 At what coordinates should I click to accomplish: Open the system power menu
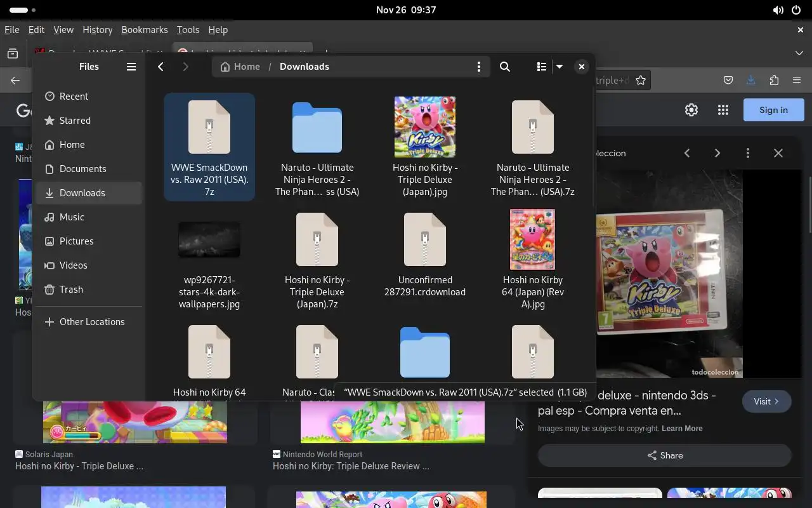coord(797,10)
